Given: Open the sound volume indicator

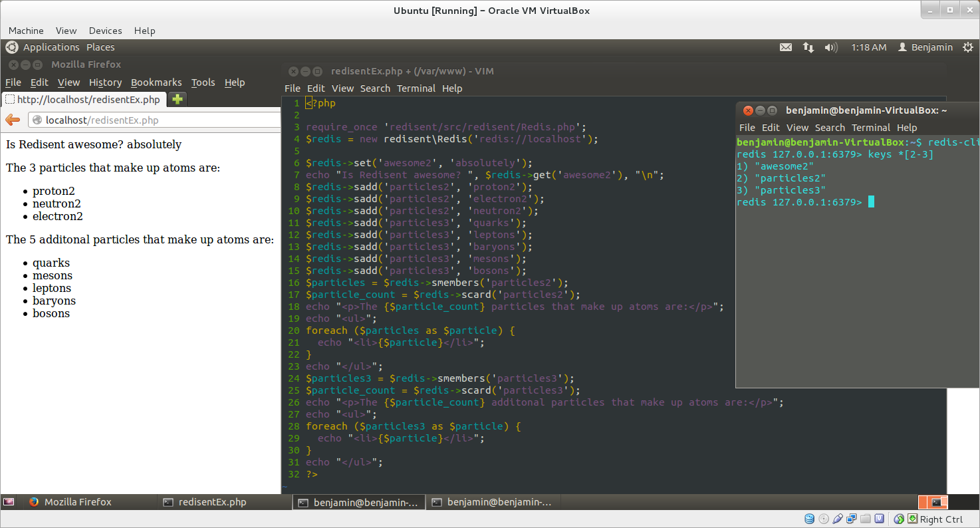Looking at the screenshot, I should 831,47.
